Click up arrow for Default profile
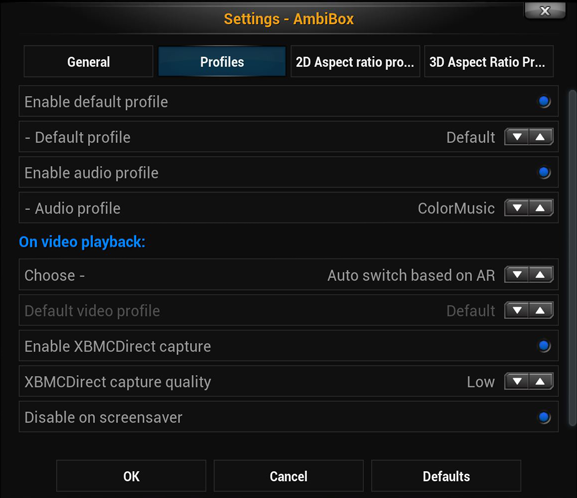The height and width of the screenshot is (498, 577). (541, 137)
